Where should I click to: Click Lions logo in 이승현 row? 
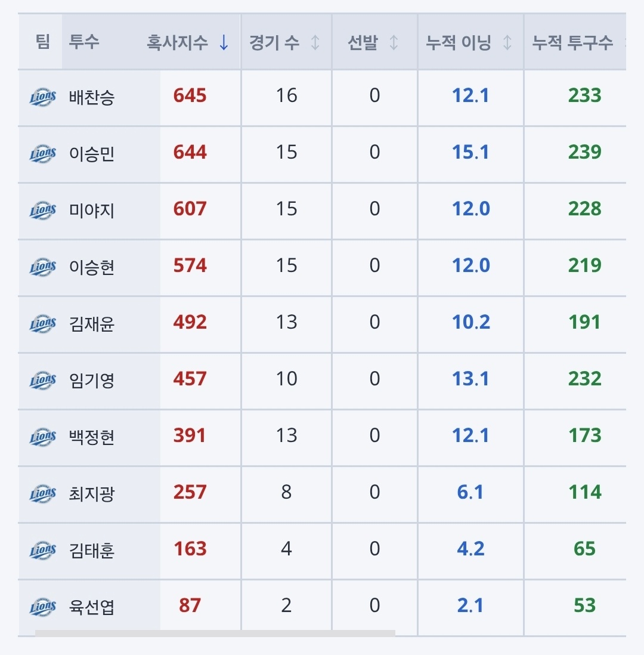coord(42,267)
